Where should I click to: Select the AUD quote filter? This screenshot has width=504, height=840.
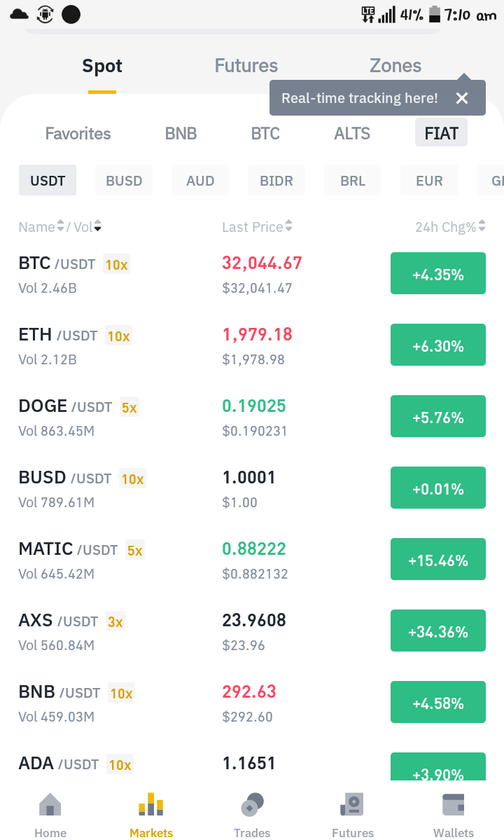tap(200, 181)
